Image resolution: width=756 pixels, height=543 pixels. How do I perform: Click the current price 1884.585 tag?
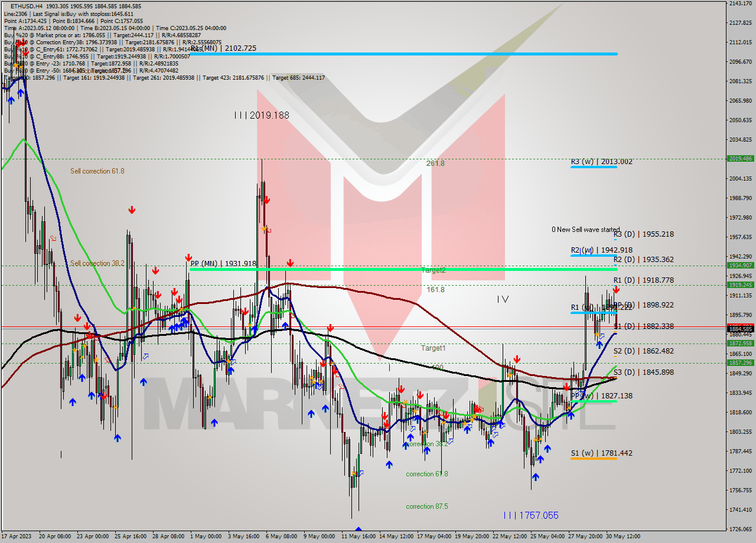[x=741, y=329]
